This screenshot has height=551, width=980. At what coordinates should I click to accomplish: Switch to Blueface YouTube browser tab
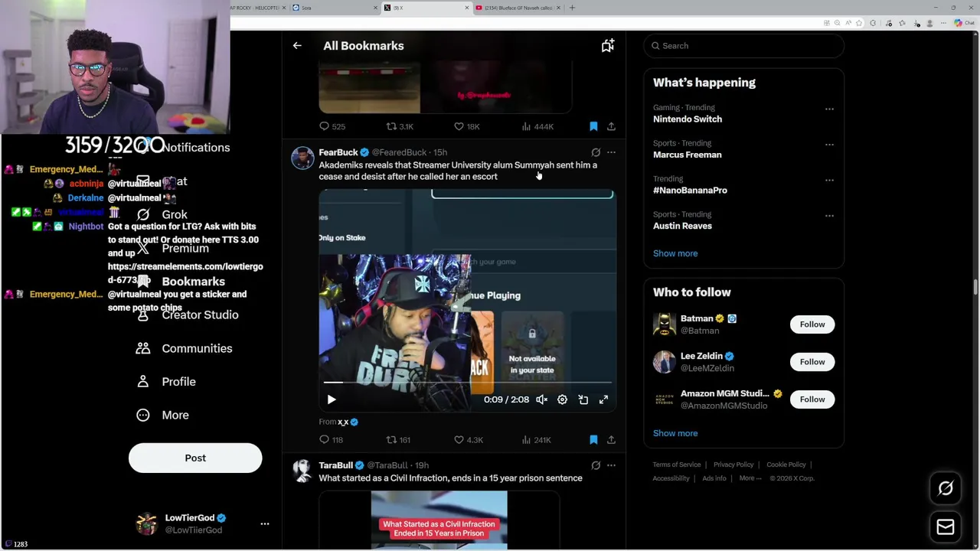click(518, 8)
